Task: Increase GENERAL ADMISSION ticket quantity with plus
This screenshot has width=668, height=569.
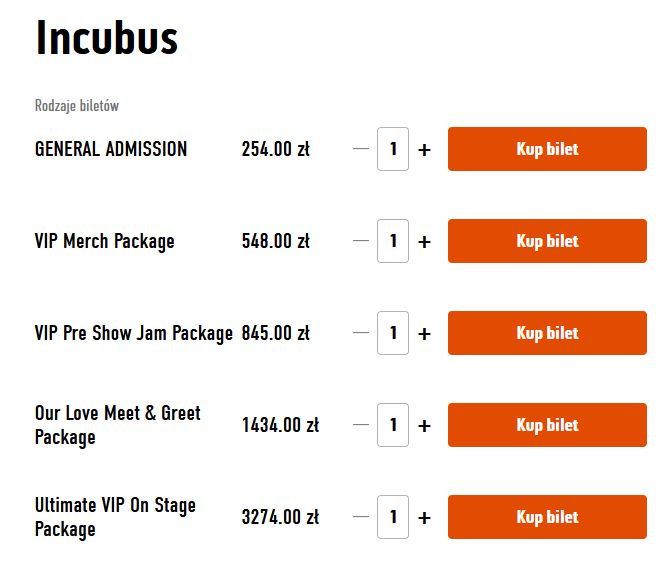Action: pyautogui.click(x=424, y=150)
